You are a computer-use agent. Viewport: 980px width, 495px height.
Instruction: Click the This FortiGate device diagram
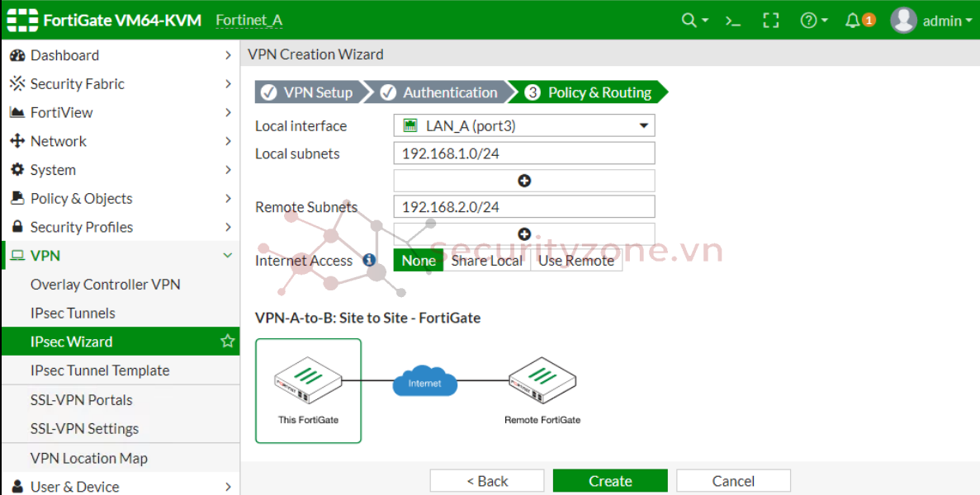point(308,391)
